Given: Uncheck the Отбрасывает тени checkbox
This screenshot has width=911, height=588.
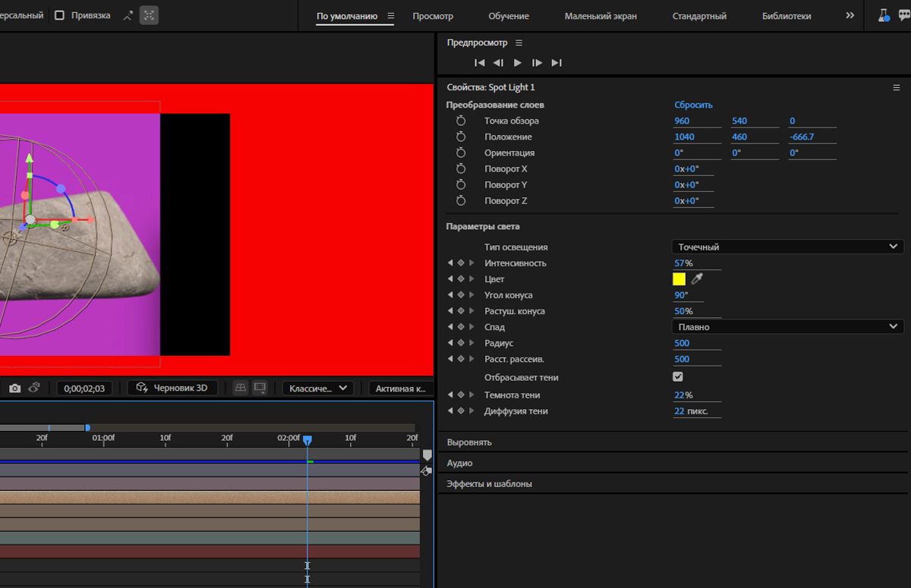Looking at the screenshot, I should tap(678, 377).
